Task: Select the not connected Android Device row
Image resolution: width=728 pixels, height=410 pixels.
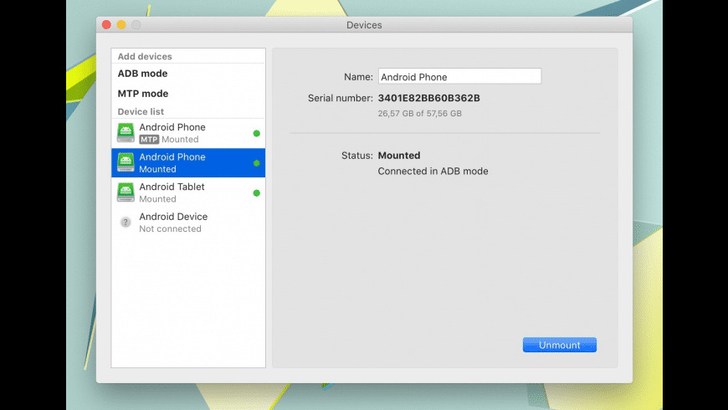Action: pyautogui.click(x=188, y=222)
